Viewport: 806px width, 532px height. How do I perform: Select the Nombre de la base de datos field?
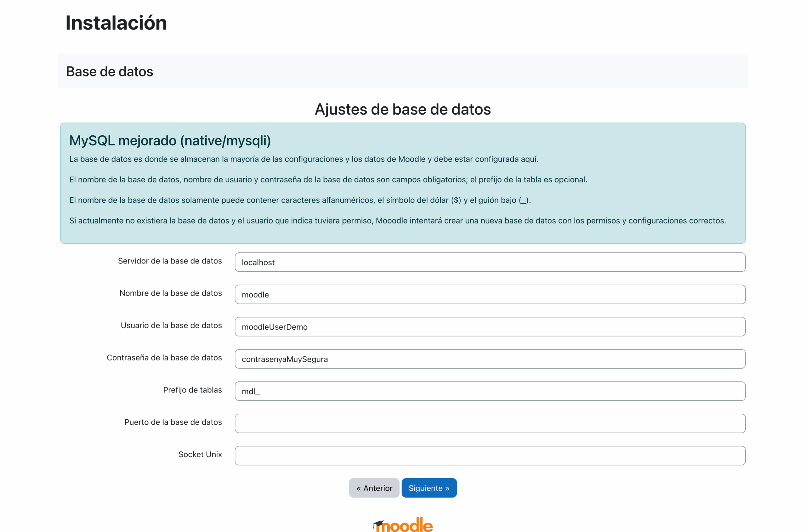click(490, 294)
